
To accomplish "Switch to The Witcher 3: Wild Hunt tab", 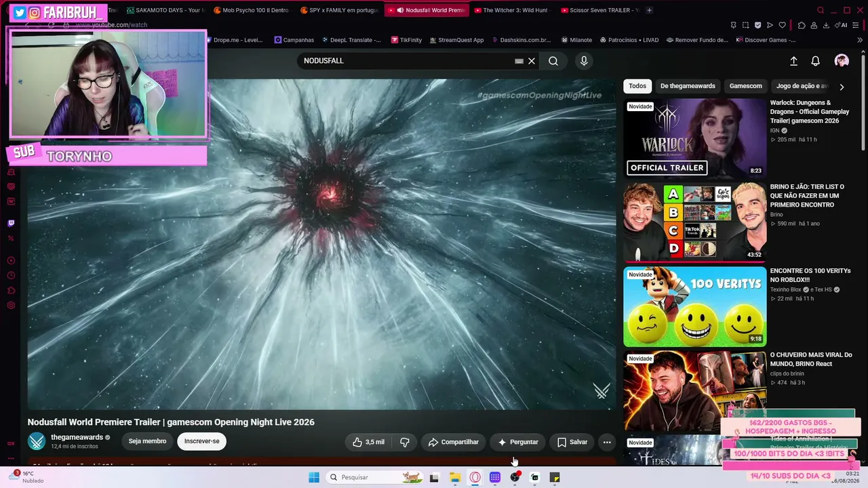I will coord(512,10).
